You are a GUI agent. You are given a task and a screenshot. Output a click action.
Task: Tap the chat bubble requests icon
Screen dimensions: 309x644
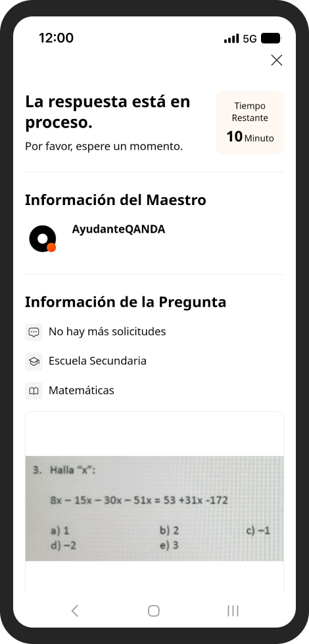[x=34, y=332]
